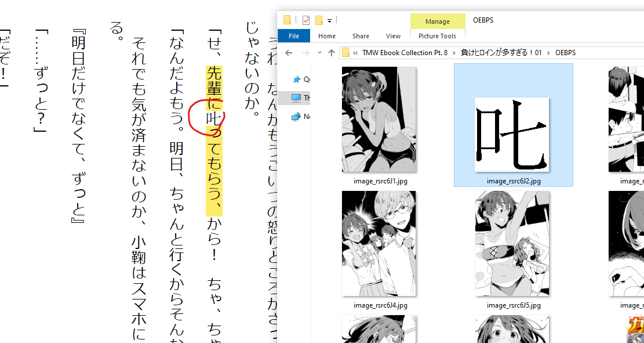Click highlighted text ってもらう、 in the reader
Viewport: 644px width, 343px height.
pyautogui.click(x=214, y=171)
